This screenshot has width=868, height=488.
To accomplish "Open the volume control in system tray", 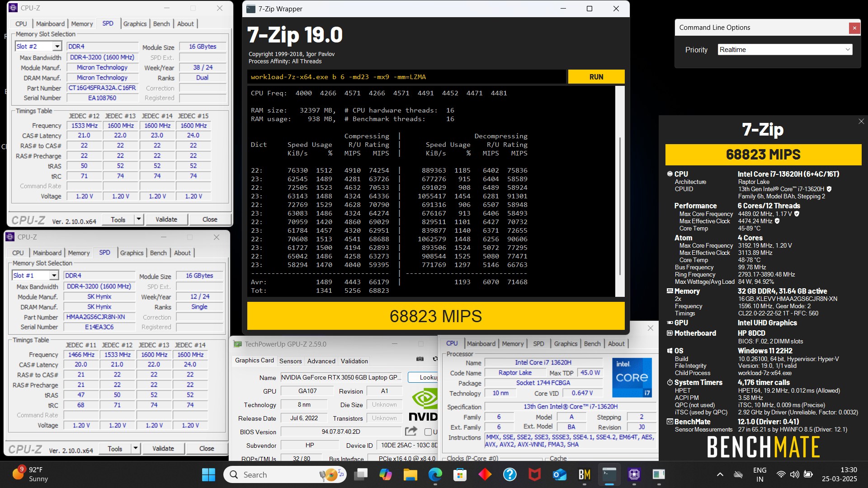I will (794, 474).
